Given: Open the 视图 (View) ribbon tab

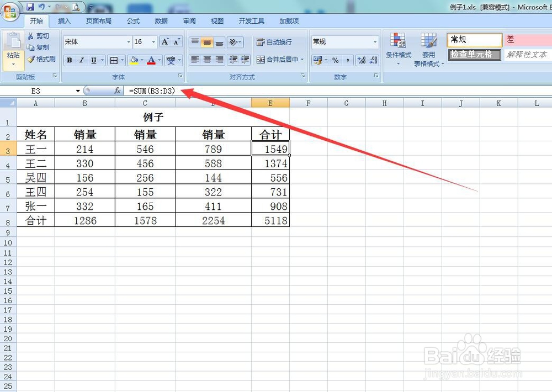Looking at the screenshot, I should pos(216,20).
